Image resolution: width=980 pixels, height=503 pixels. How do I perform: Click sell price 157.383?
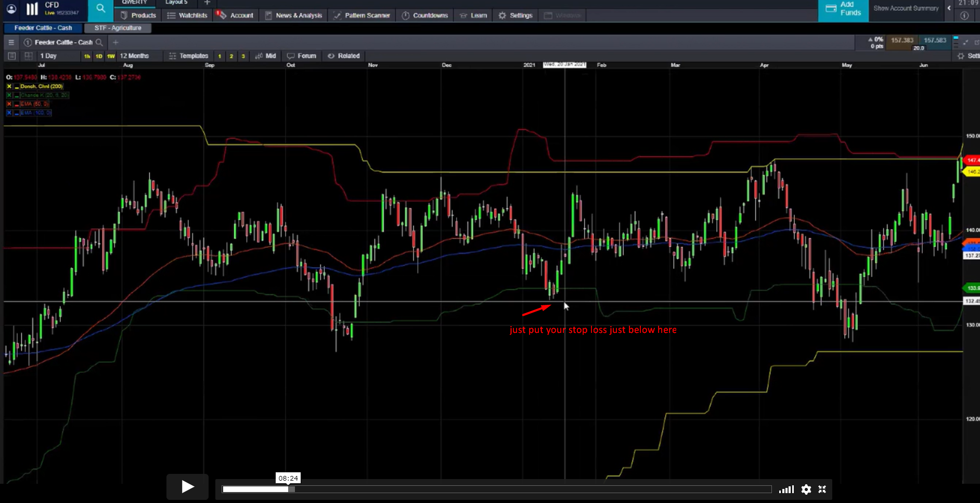pos(902,43)
